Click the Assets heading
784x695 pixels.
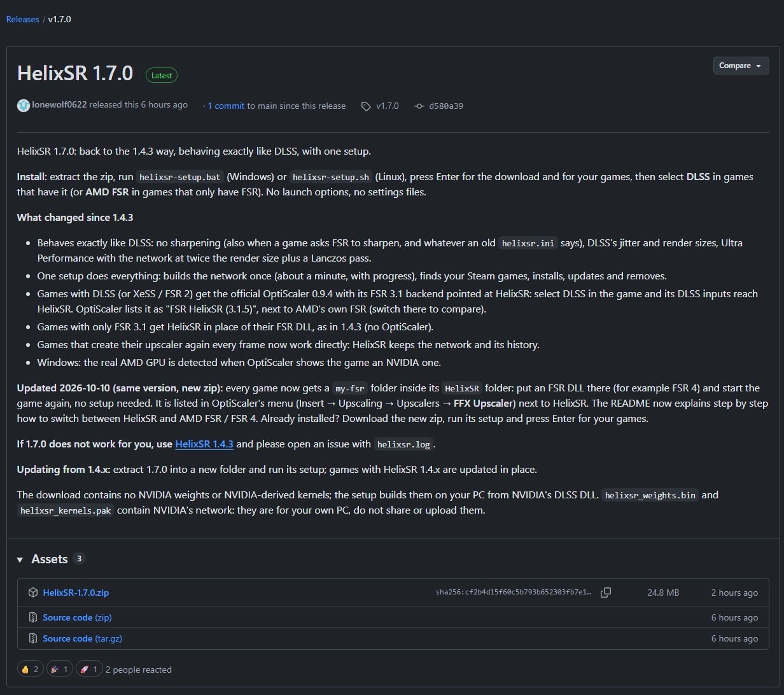(50, 559)
